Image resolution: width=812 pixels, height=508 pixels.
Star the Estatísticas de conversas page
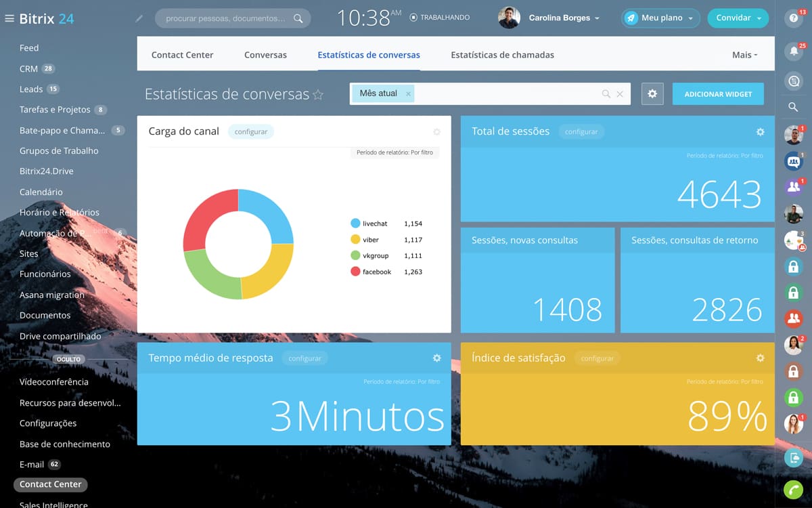point(318,95)
